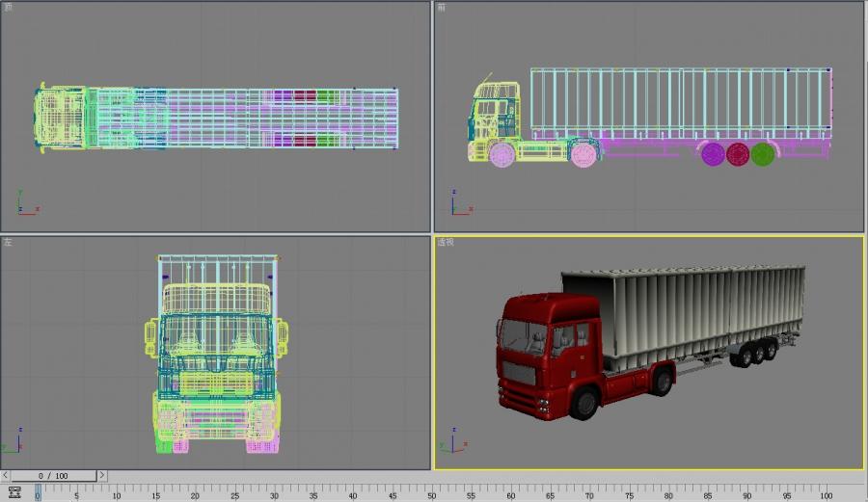Viewport: 868px width, 502px height.
Task: Click the Left viewport label 左
Action: [x=8, y=242]
